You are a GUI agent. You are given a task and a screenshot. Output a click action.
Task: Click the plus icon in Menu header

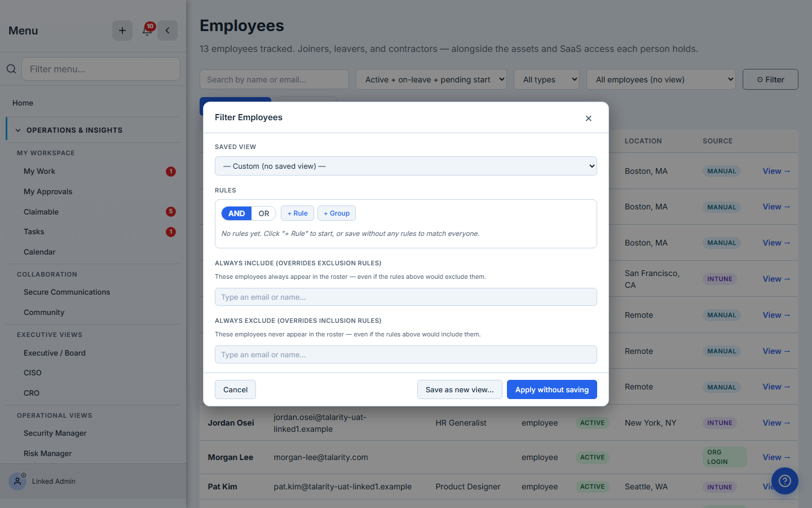(x=122, y=30)
